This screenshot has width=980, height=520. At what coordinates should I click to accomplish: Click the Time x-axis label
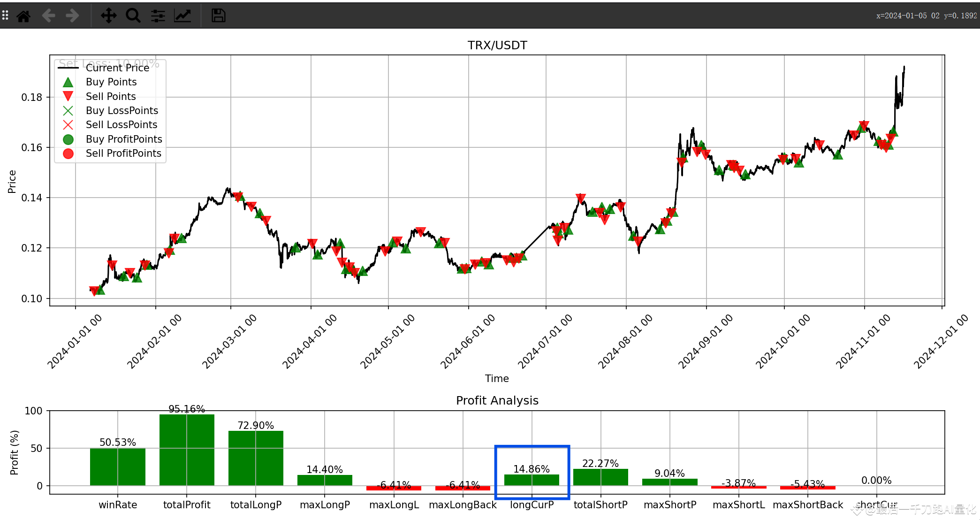pos(497,378)
